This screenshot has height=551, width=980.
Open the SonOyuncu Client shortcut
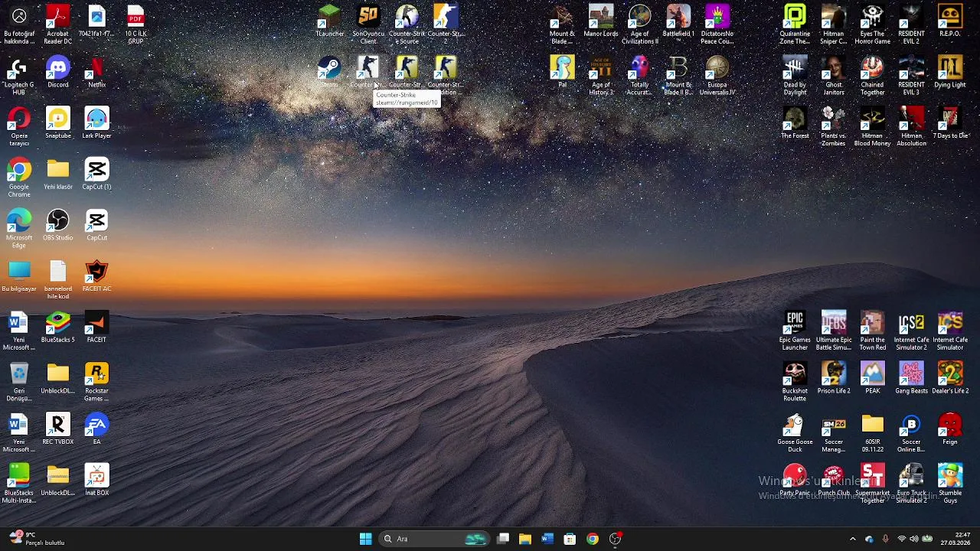(368, 24)
